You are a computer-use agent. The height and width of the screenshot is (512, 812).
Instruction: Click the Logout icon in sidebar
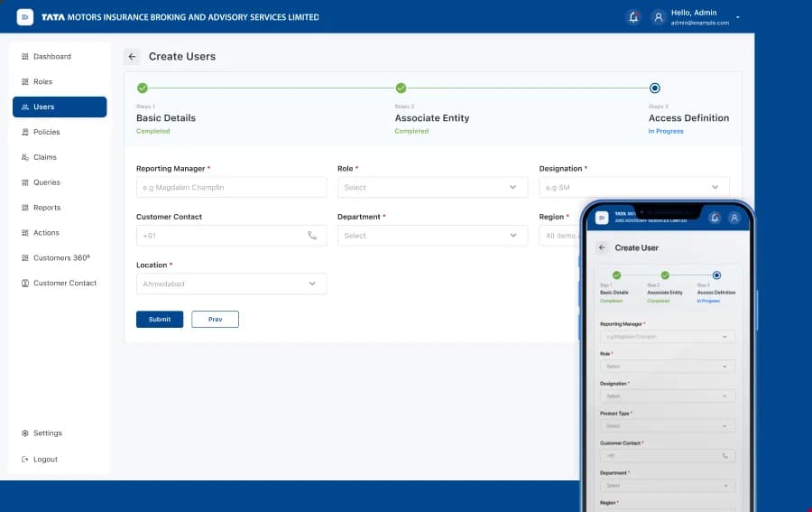25,459
